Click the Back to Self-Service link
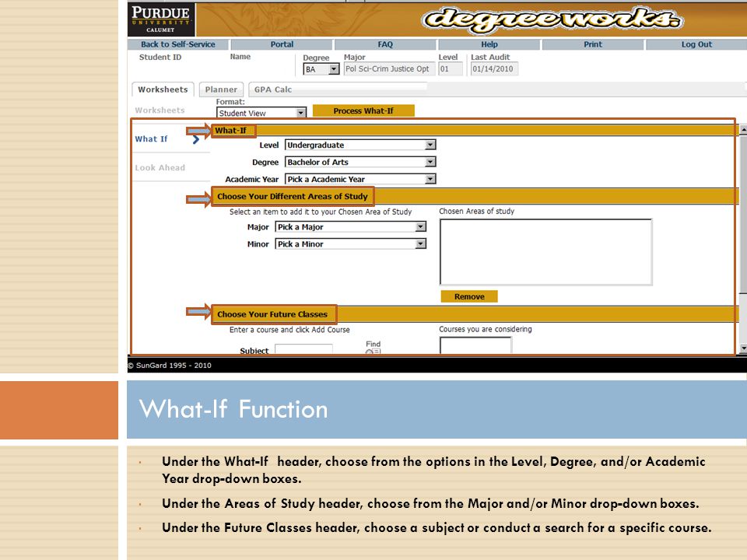Screen dimensions: 747x560 click(178, 44)
